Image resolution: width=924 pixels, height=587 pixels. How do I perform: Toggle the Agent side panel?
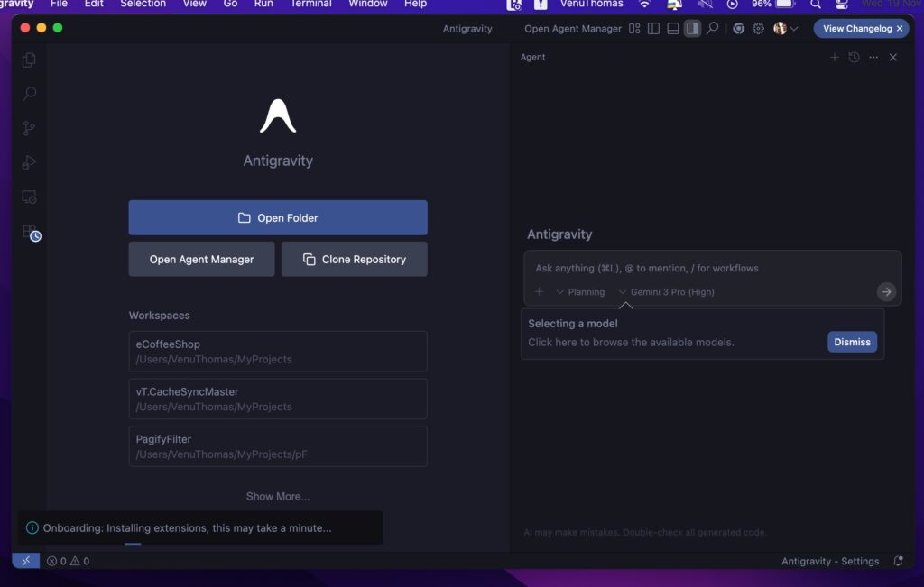pyautogui.click(x=692, y=29)
